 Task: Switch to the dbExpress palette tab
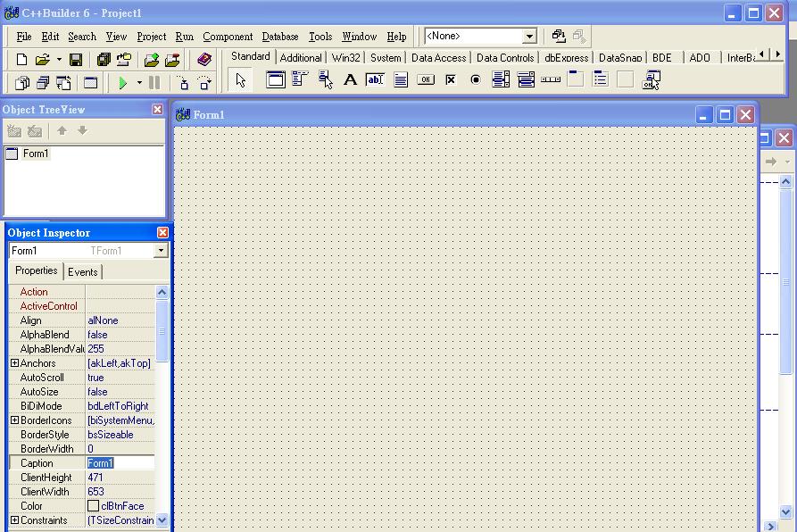[566, 58]
